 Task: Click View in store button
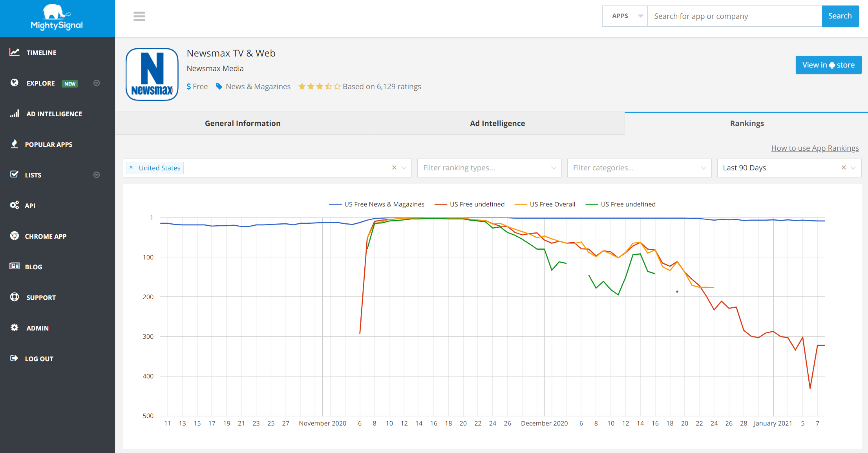coord(828,65)
